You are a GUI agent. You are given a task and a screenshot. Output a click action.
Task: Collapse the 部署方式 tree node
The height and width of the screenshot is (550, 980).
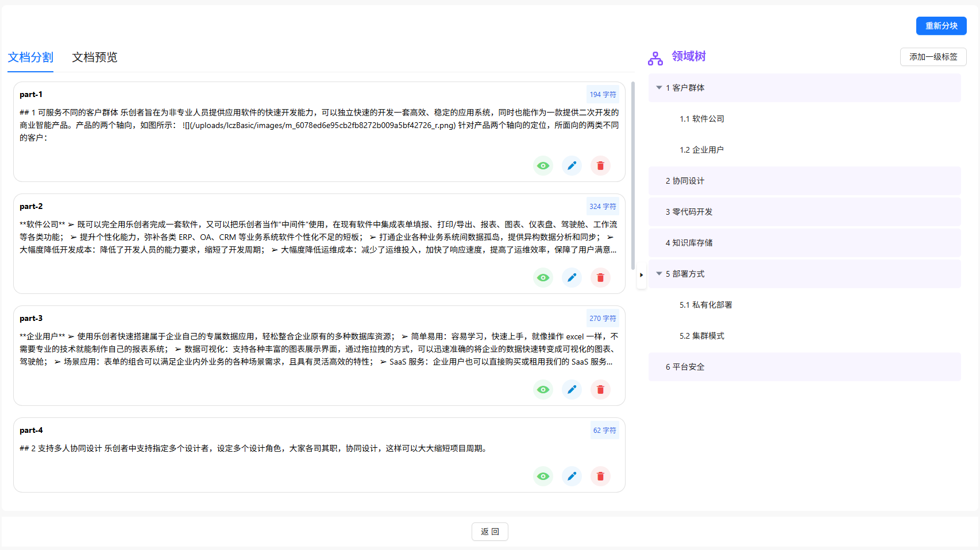tap(659, 274)
